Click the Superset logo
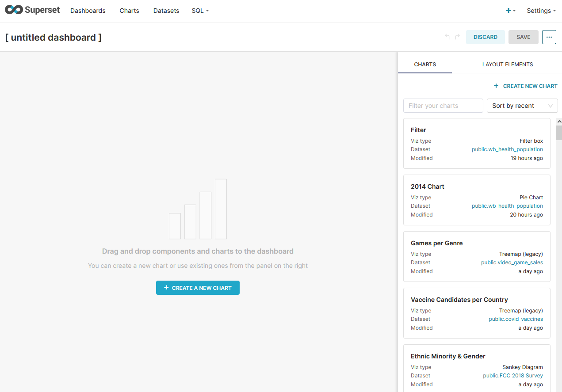 pyautogui.click(x=32, y=10)
